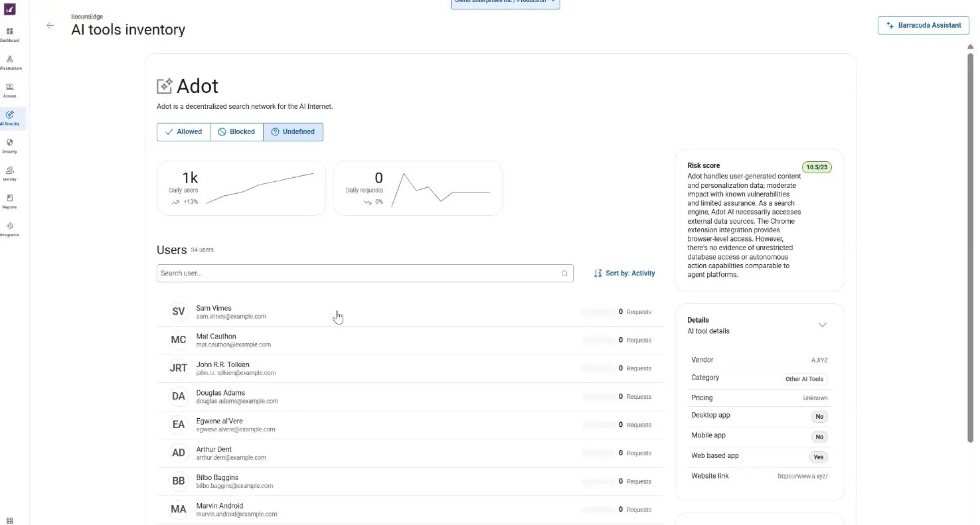The image size is (980, 525).
Task: Open the https://www.a.xyz/ website link
Action: [x=803, y=476]
